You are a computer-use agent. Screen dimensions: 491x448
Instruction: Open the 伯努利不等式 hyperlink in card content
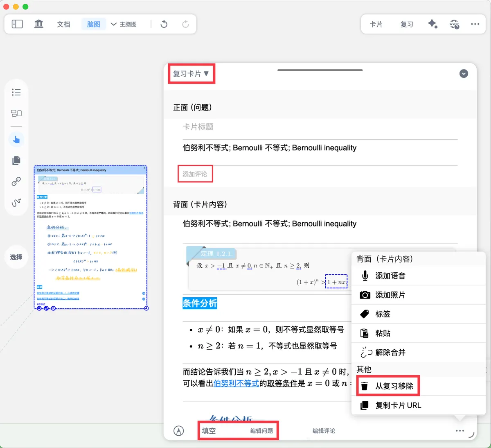(236, 384)
